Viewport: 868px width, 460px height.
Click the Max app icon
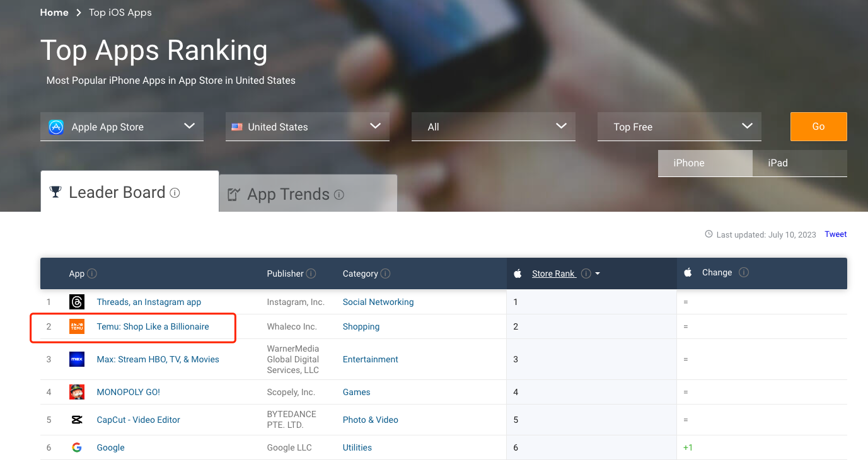(x=77, y=359)
